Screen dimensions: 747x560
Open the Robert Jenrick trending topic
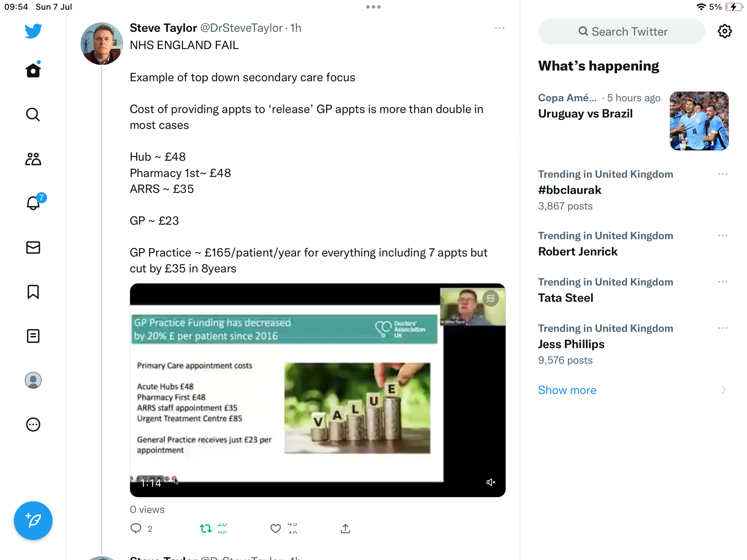pyautogui.click(x=578, y=251)
